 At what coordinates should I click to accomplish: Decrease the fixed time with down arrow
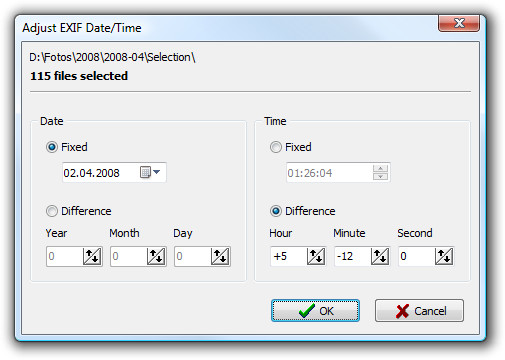380,176
